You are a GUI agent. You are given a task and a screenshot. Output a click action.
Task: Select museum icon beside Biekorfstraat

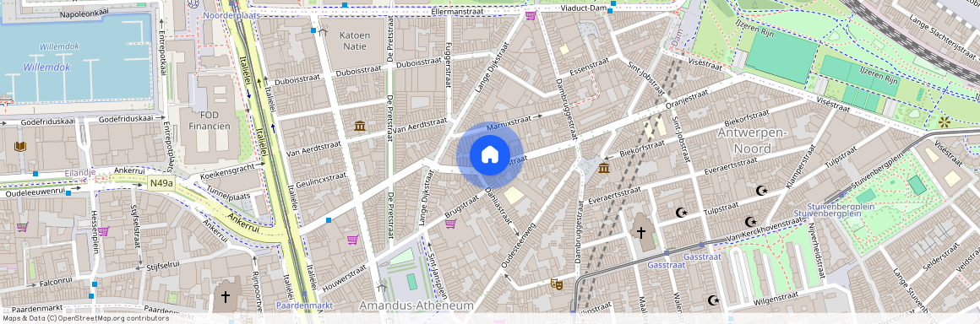[604, 168]
